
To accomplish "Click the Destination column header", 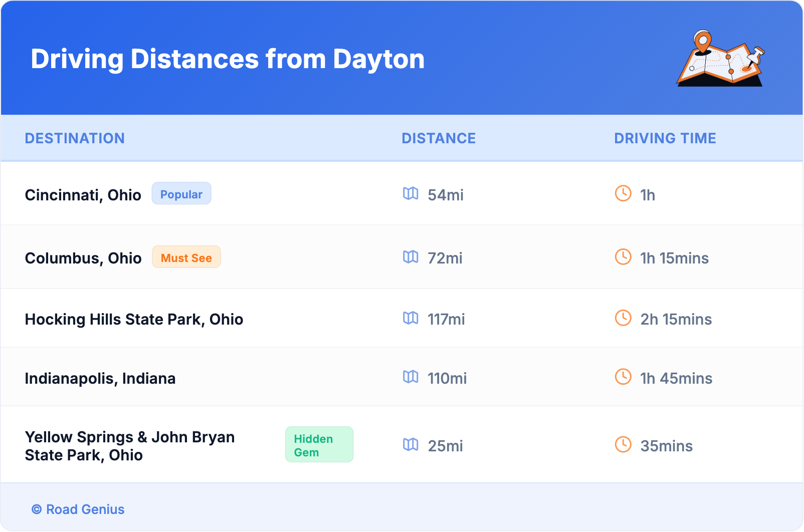I will click(x=75, y=138).
